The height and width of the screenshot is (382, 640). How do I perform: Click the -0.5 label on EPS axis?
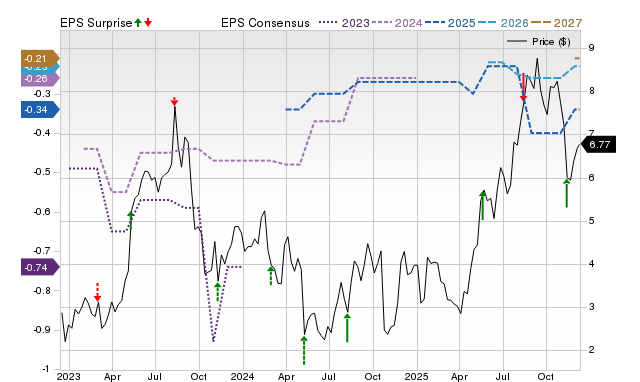(42, 172)
